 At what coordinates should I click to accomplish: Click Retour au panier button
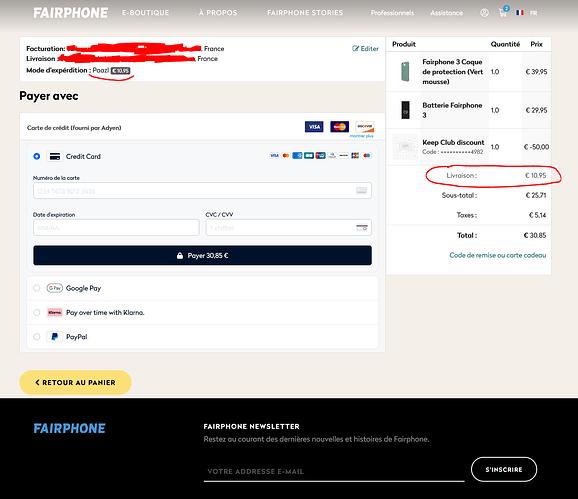click(75, 383)
